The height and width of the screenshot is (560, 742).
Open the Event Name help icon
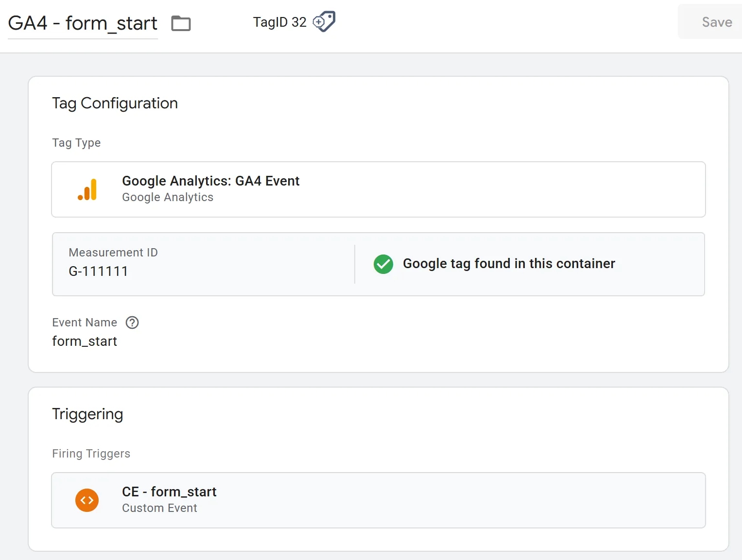tap(132, 322)
